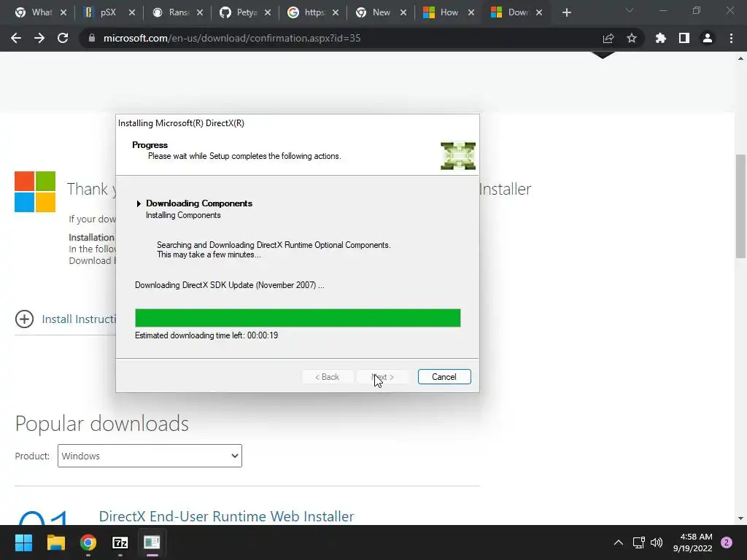Screen dimensions: 747x560
Task: Open the clock showing 4:58 AM
Action: (x=693, y=542)
